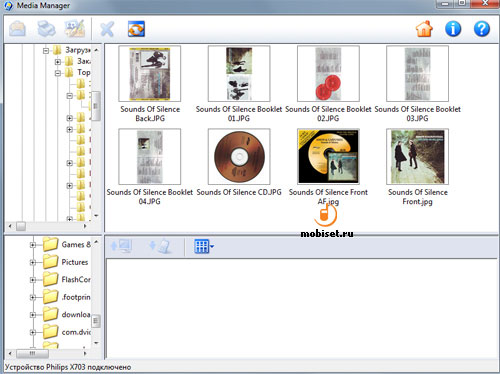
Task: Click transfer-to-phone icon in lower toolbar
Action: [x=160, y=247]
